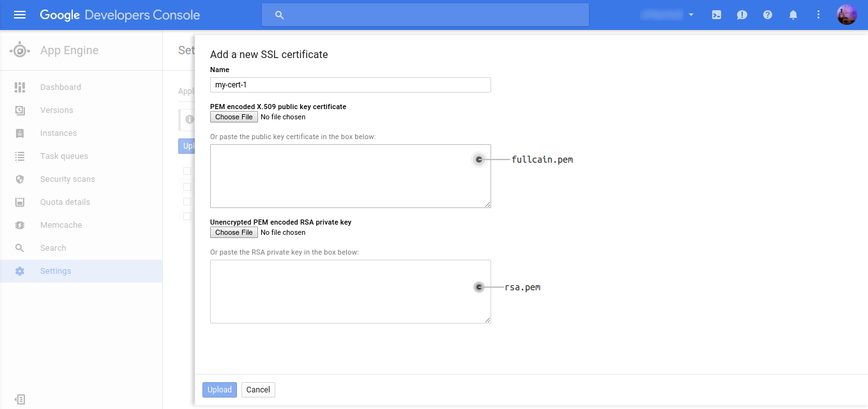Click the certificate Name input field

tap(350, 85)
